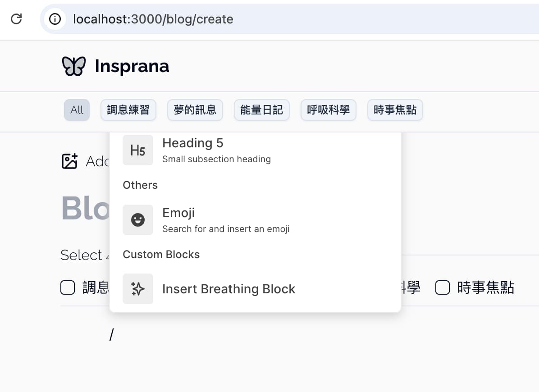The image size is (539, 392).
Task: Toggle the 調息 category checkbox
Action: (x=68, y=287)
